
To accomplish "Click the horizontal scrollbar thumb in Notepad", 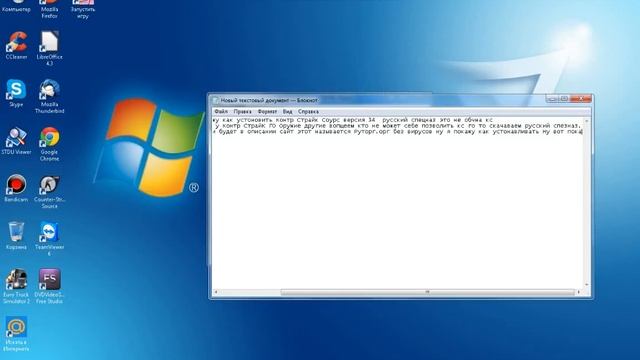I will (427, 292).
